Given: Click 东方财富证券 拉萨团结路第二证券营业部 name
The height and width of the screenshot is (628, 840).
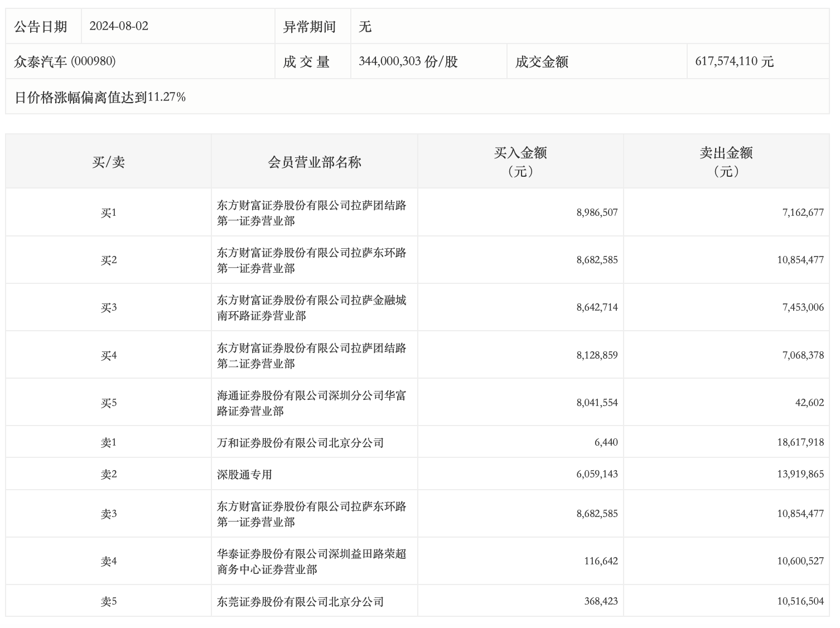Looking at the screenshot, I should [311, 355].
